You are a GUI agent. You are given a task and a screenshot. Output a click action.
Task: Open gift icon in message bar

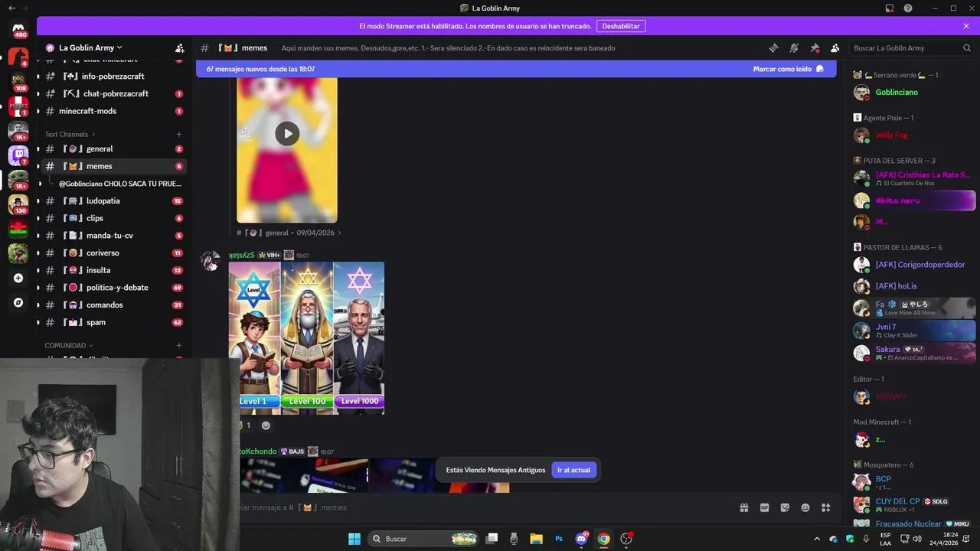(x=743, y=507)
